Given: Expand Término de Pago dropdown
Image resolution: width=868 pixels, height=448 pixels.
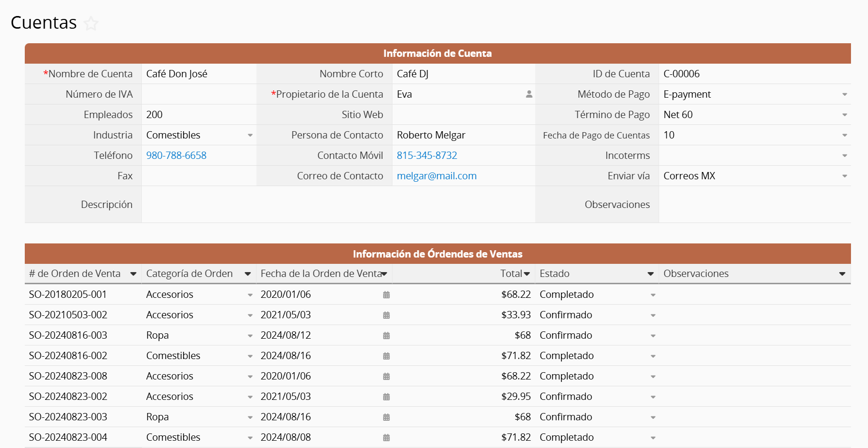Looking at the screenshot, I should [x=845, y=115].
